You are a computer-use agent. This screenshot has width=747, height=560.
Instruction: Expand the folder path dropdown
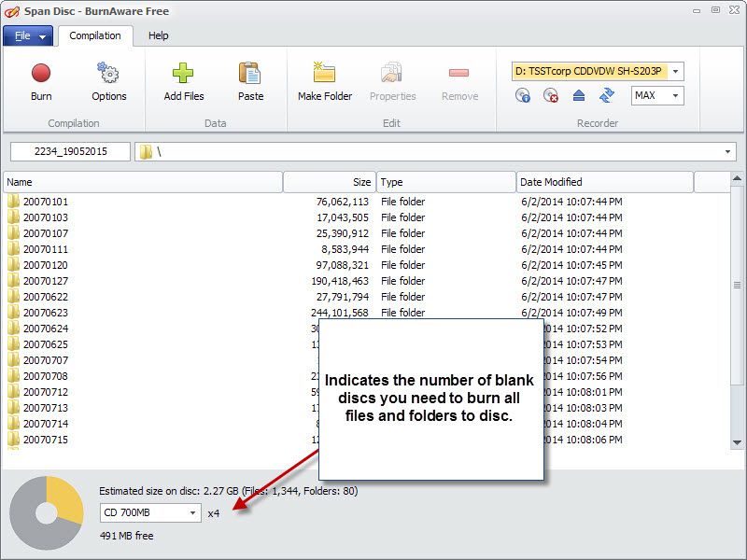coord(727,152)
